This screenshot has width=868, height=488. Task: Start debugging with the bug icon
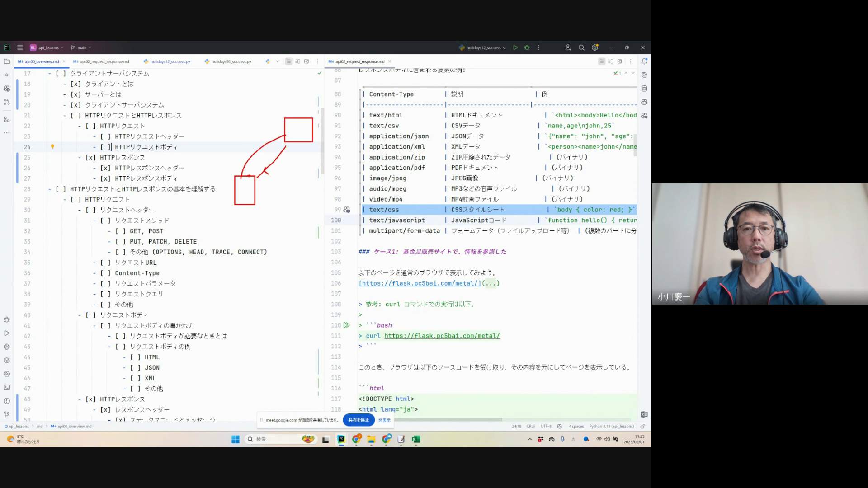point(527,47)
